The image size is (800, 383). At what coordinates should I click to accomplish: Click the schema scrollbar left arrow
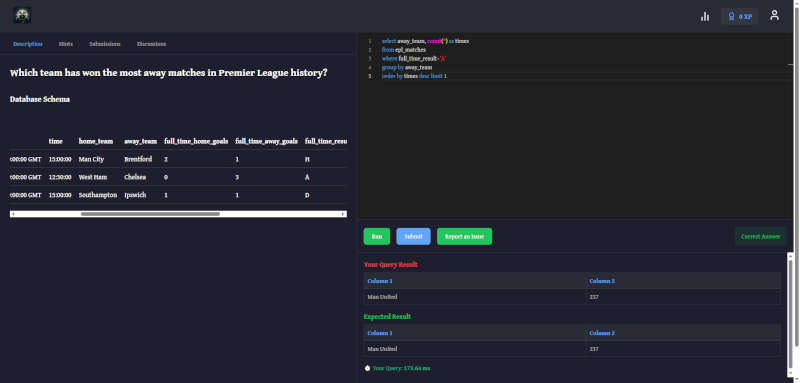pos(12,214)
